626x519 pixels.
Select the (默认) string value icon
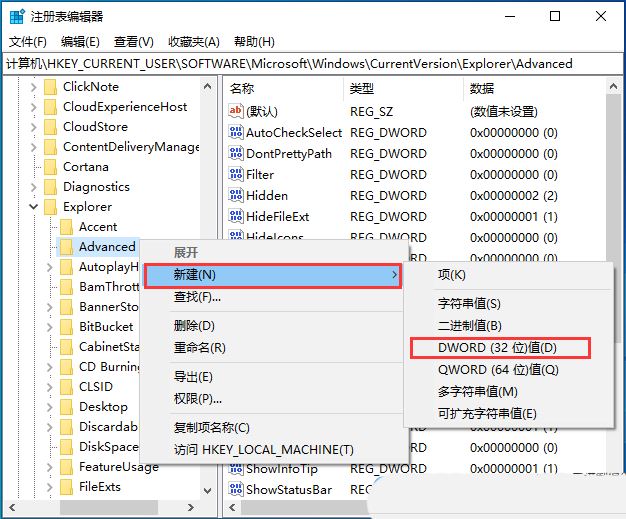[x=236, y=111]
